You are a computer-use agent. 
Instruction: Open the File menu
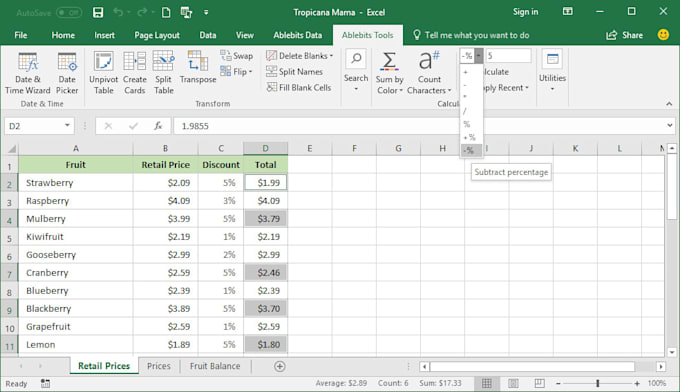(x=20, y=35)
